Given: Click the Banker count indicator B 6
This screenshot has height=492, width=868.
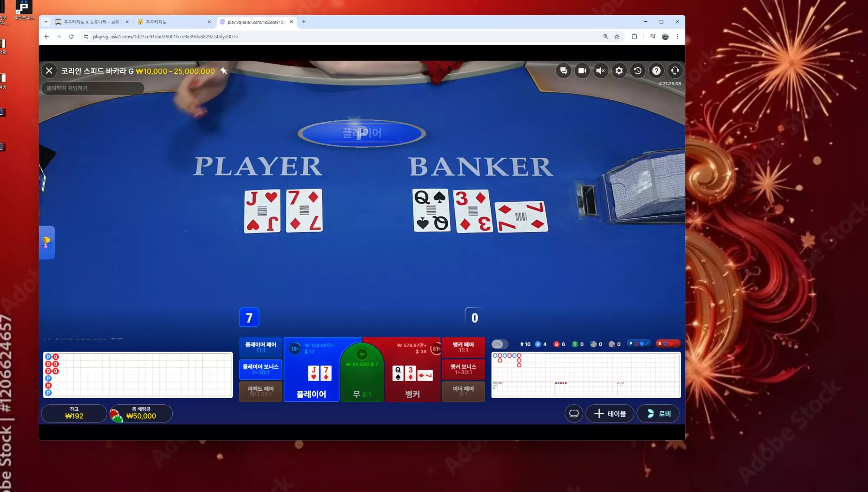Looking at the screenshot, I should [559, 344].
